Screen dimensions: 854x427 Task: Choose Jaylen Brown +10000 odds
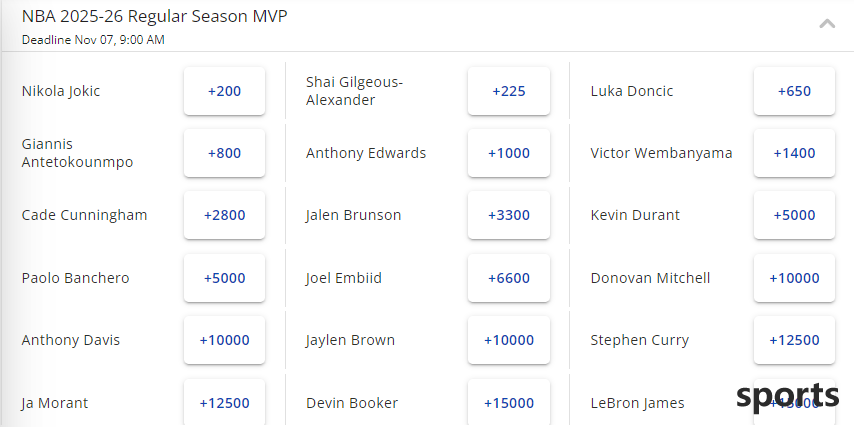[509, 340]
